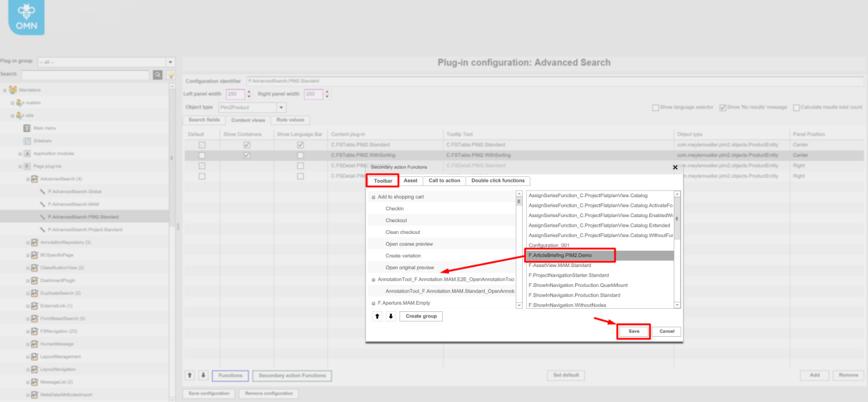The image size is (868, 402).
Task: Click the Remove configuration button
Action: click(x=269, y=393)
